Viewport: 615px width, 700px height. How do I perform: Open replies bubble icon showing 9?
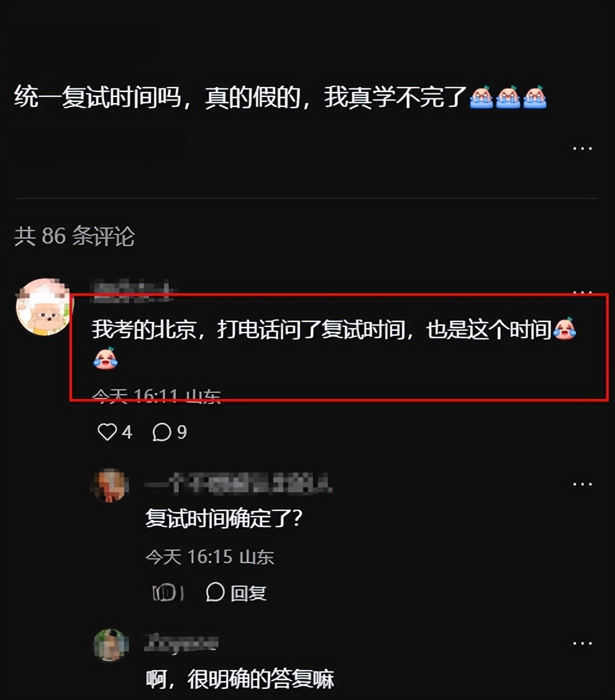coord(162,432)
